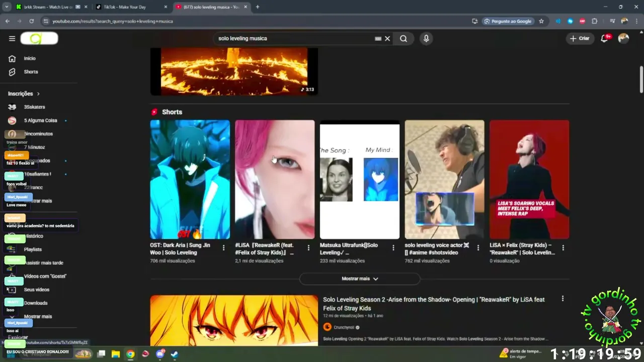Screen dimensions: 644x362
Task: Click Pergunte ao Google button
Action: pyautogui.click(x=508, y=21)
